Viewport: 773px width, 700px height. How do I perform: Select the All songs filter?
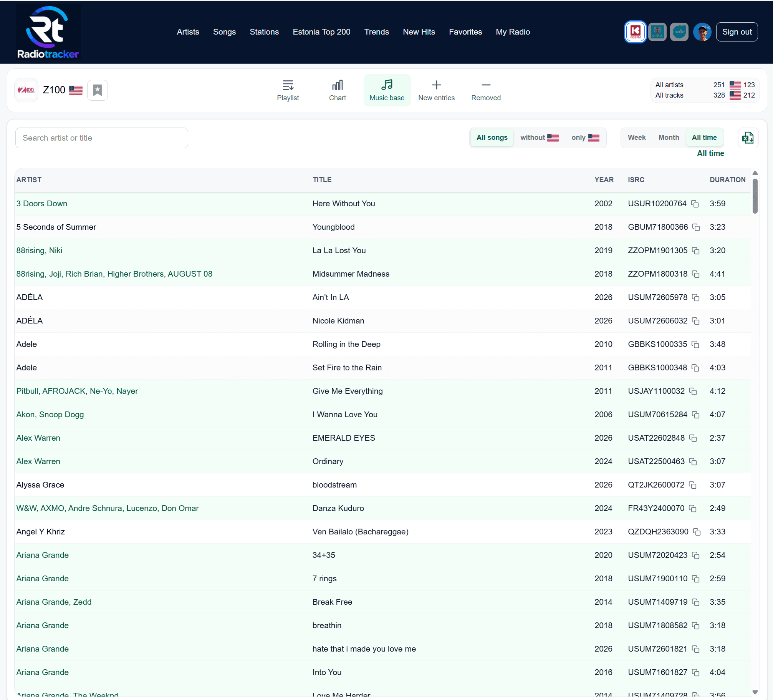click(492, 138)
